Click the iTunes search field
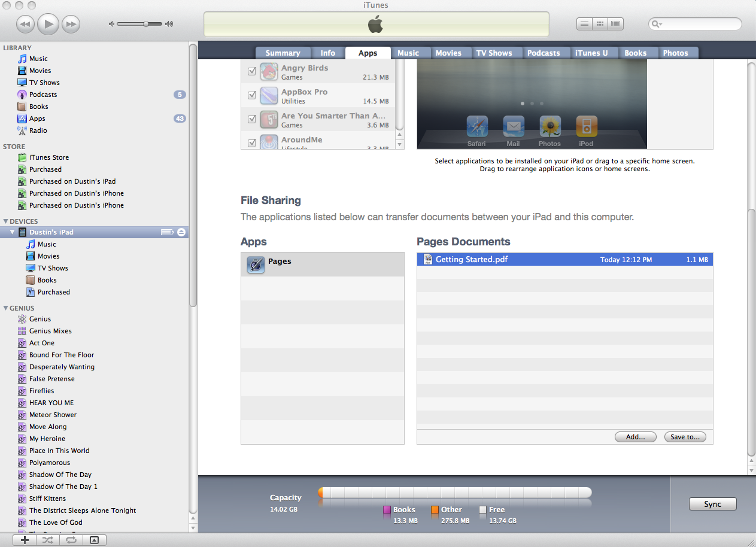Screen dimensions: 756x547 [x=695, y=24]
